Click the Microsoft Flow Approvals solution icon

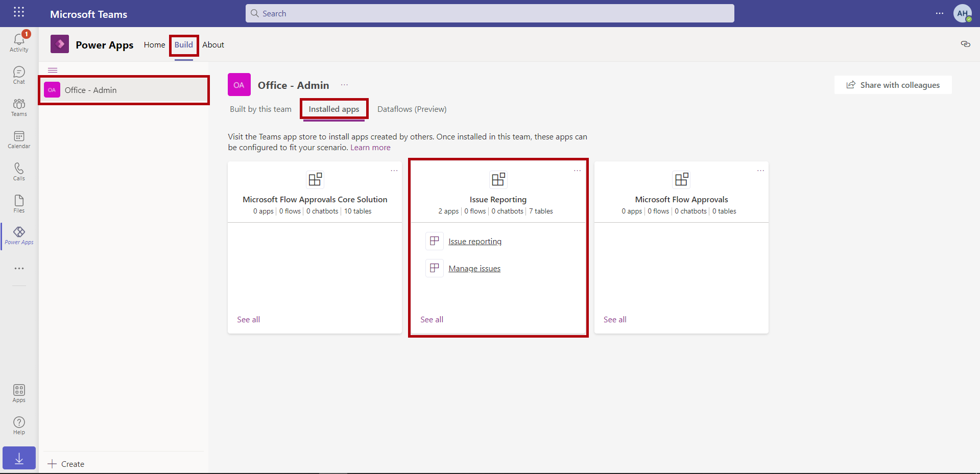pos(682,179)
